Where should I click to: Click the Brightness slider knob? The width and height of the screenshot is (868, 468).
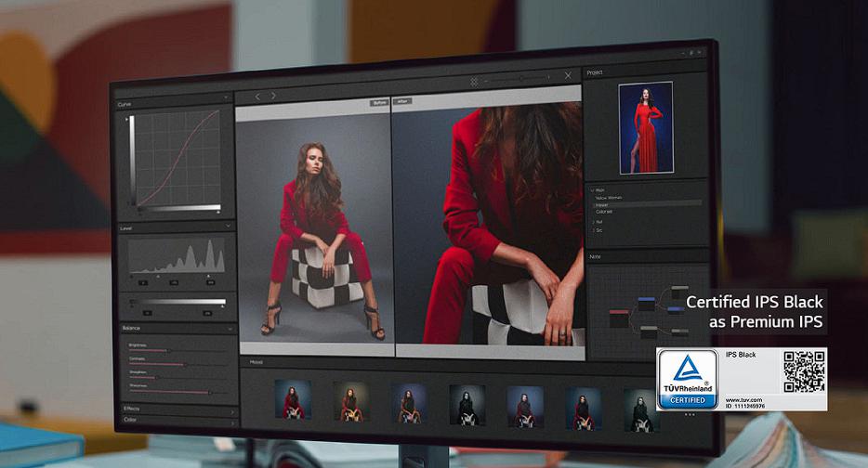[168, 351]
